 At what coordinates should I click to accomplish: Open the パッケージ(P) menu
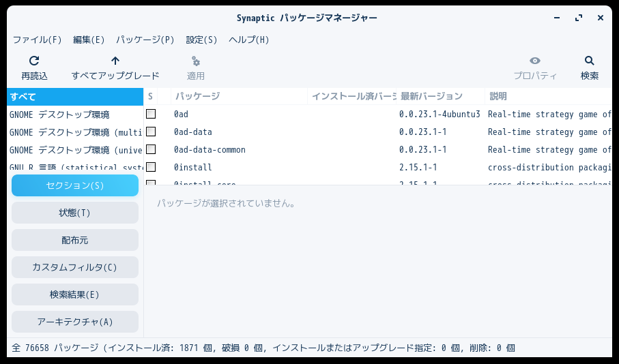[145, 40]
